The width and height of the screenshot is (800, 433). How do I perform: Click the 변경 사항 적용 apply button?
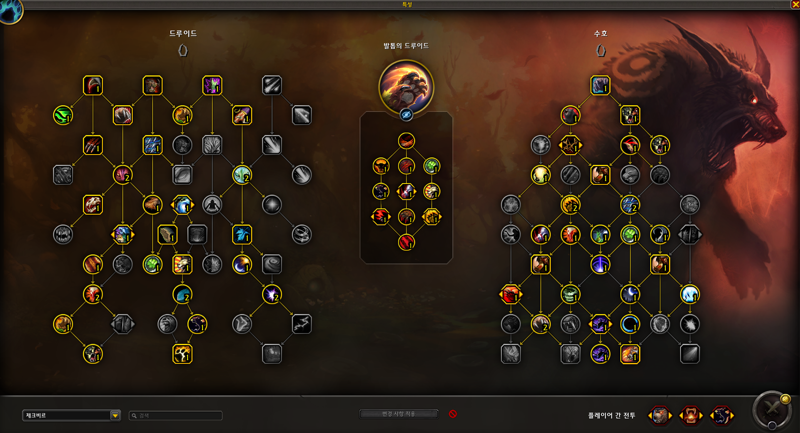click(398, 414)
